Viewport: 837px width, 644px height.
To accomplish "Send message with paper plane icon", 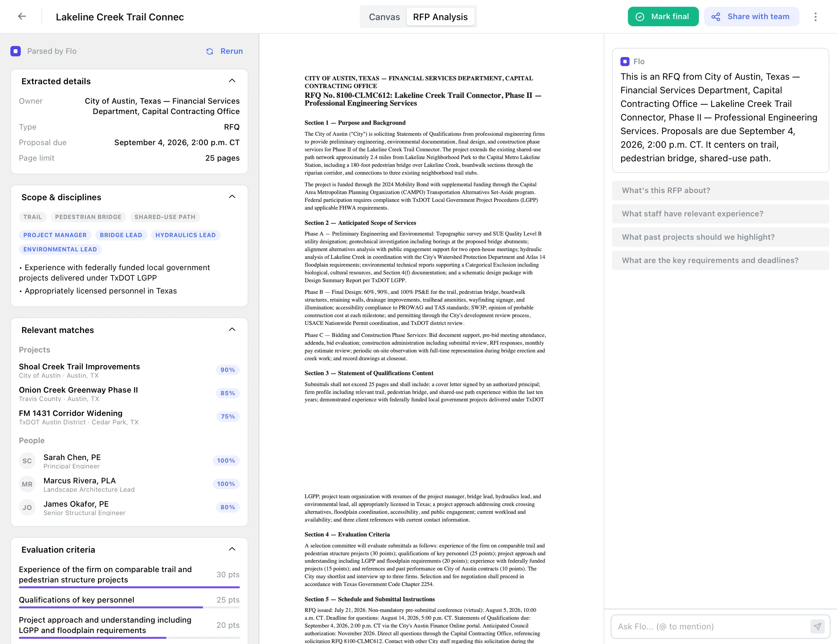I will [x=817, y=627].
